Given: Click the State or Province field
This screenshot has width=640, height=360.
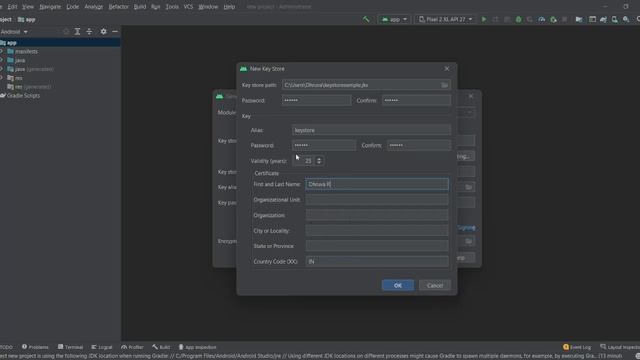Looking at the screenshot, I should [x=377, y=246].
